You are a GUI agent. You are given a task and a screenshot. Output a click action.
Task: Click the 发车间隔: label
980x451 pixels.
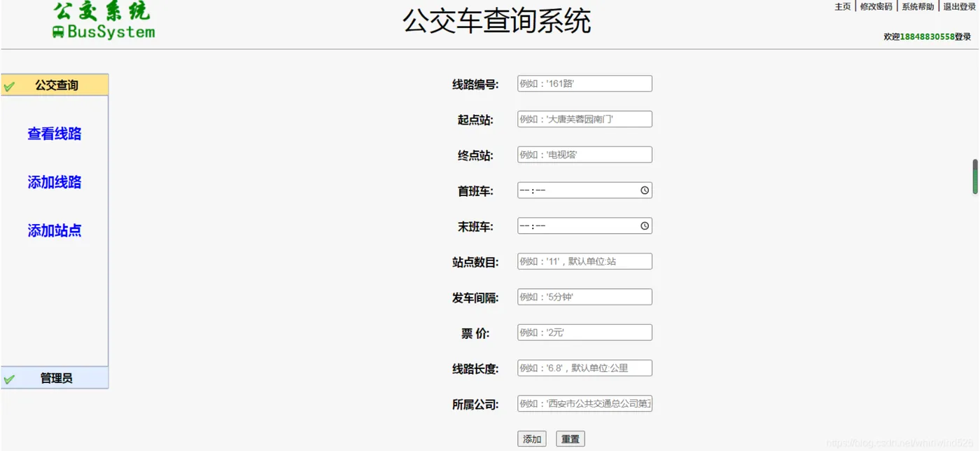[475, 298]
